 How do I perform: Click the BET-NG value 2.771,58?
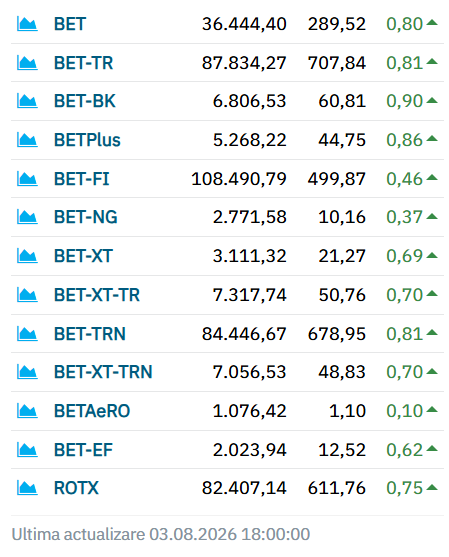(x=249, y=217)
